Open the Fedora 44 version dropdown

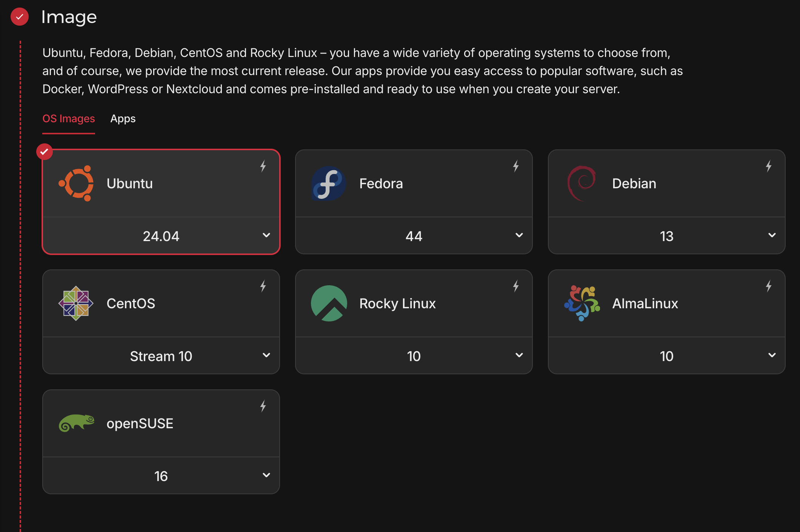(414, 236)
